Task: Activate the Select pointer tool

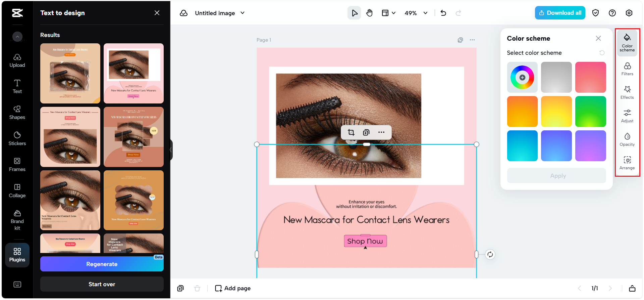Action: [x=354, y=13]
